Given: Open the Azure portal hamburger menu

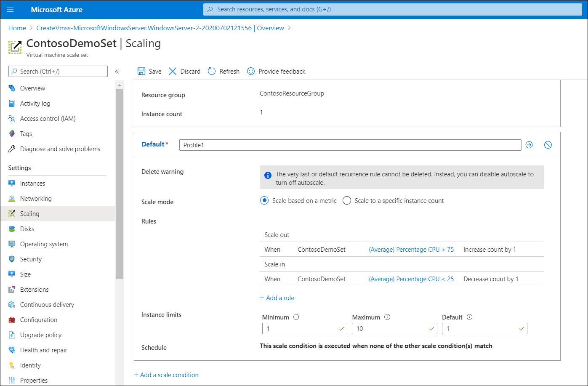Looking at the screenshot, I should [11, 9].
